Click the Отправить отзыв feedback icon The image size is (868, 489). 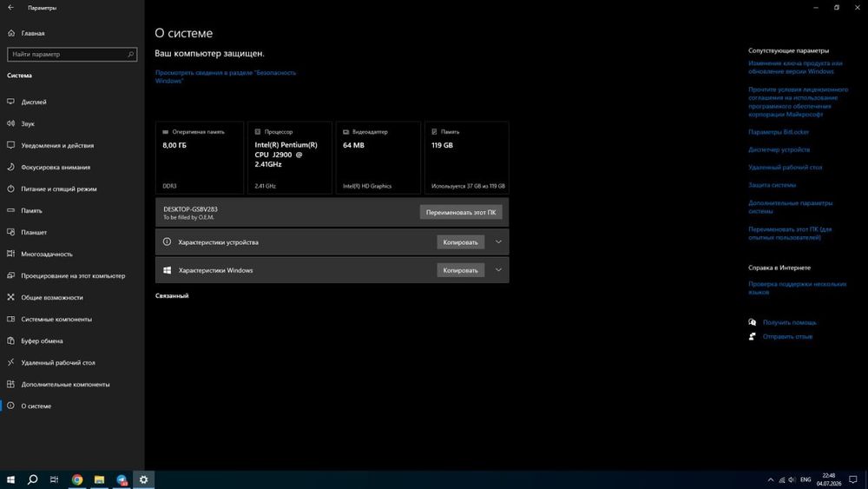point(753,336)
